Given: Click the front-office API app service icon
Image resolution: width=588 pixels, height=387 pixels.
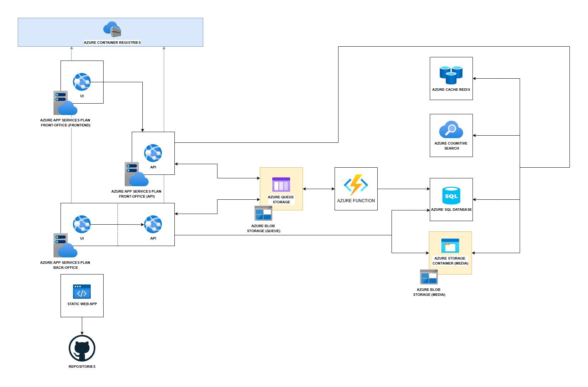Looking at the screenshot, I should tap(153, 153).
